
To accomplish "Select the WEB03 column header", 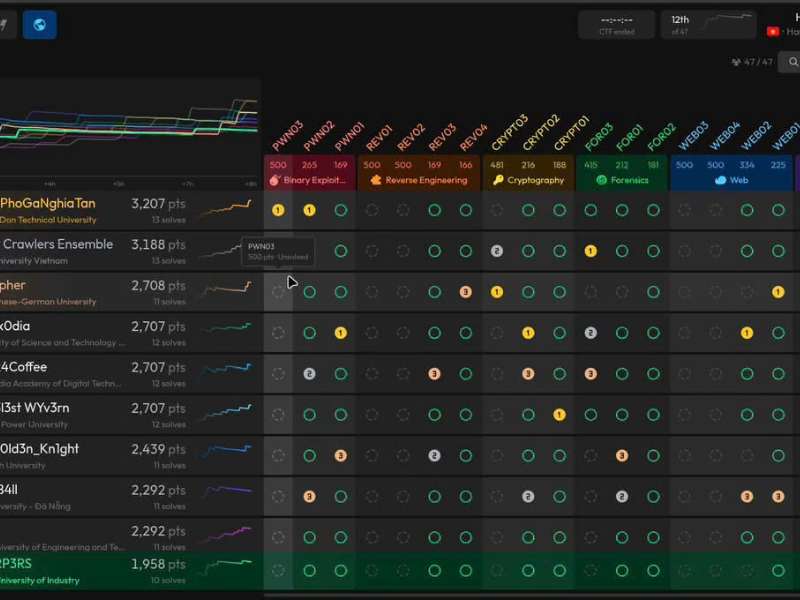I will tap(694, 136).
